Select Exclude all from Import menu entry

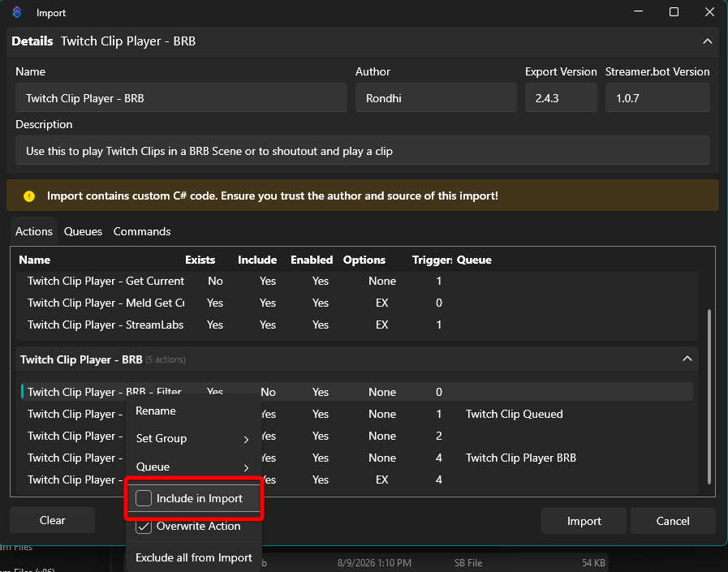pyautogui.click(x=194, y=557)
